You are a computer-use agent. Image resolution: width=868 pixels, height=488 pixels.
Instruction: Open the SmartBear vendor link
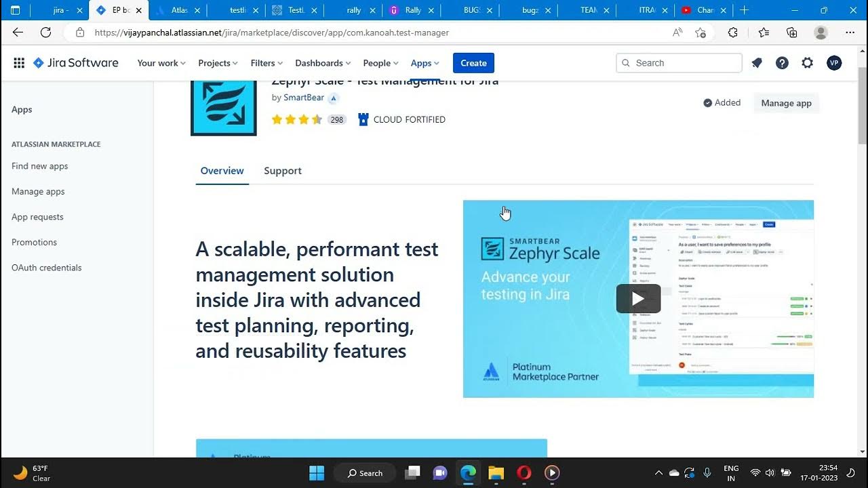[304, 98]
